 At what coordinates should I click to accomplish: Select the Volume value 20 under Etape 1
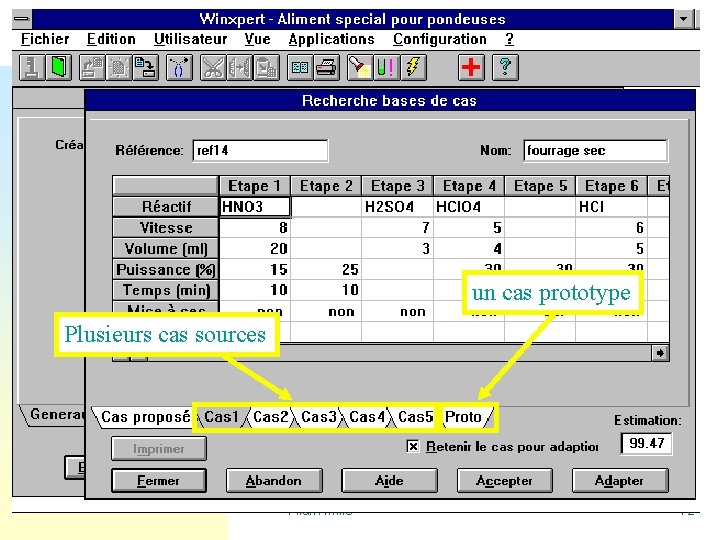coord(255,248)
